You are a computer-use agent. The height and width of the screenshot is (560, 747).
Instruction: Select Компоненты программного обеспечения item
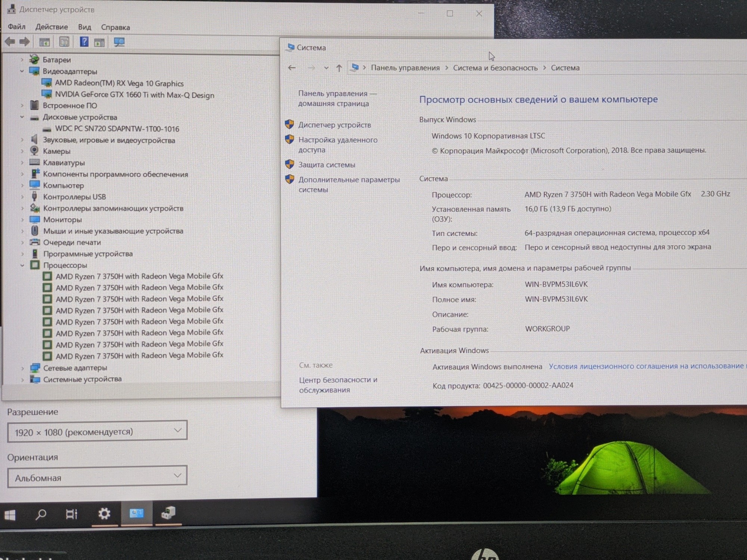tap(115, 174)
